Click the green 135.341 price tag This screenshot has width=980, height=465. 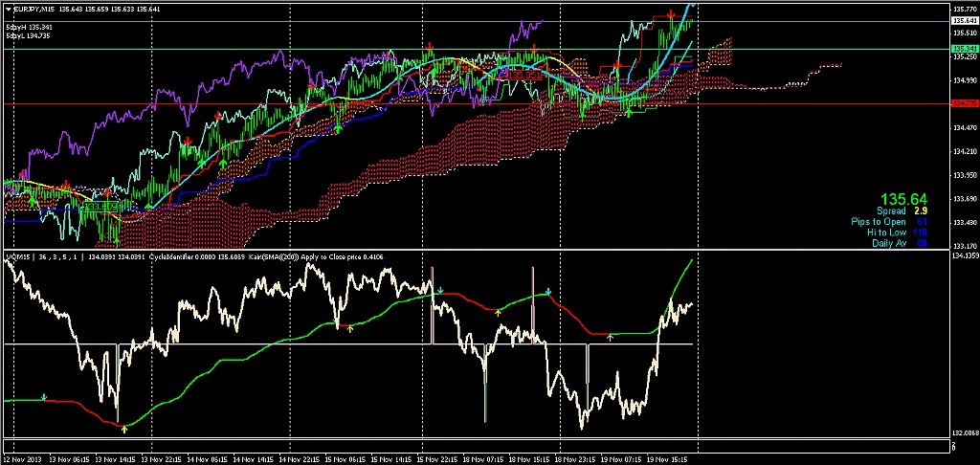tap(963, 49)
